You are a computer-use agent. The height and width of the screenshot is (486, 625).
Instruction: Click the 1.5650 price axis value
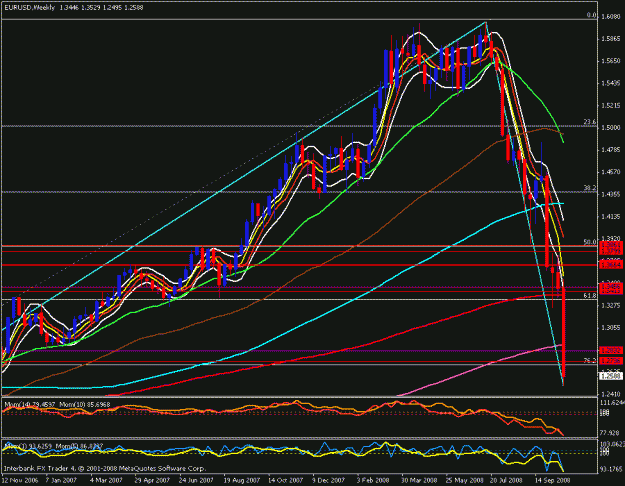(611, 61)
